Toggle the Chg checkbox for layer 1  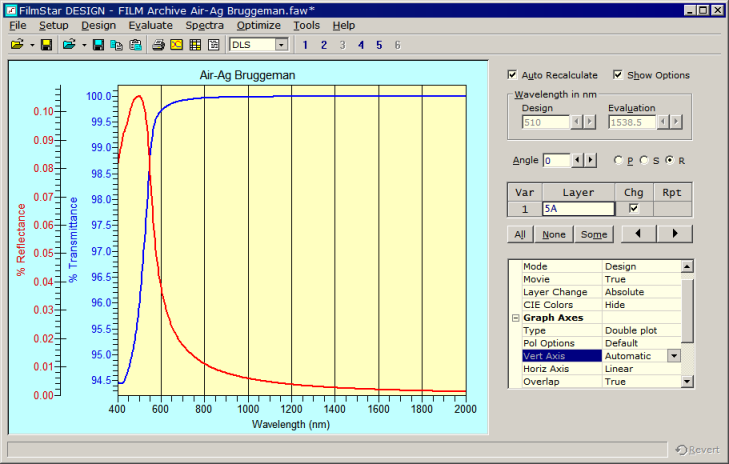click(633, 208)
